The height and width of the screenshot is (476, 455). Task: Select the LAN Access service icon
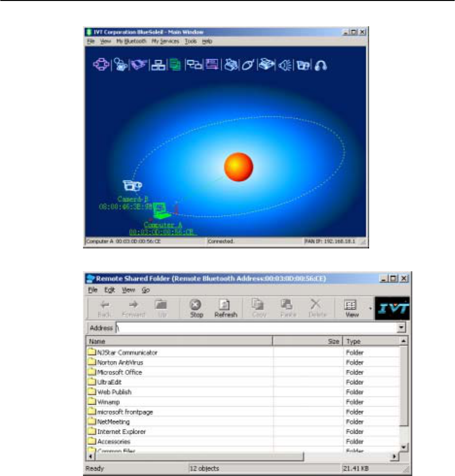pos(158,65)
